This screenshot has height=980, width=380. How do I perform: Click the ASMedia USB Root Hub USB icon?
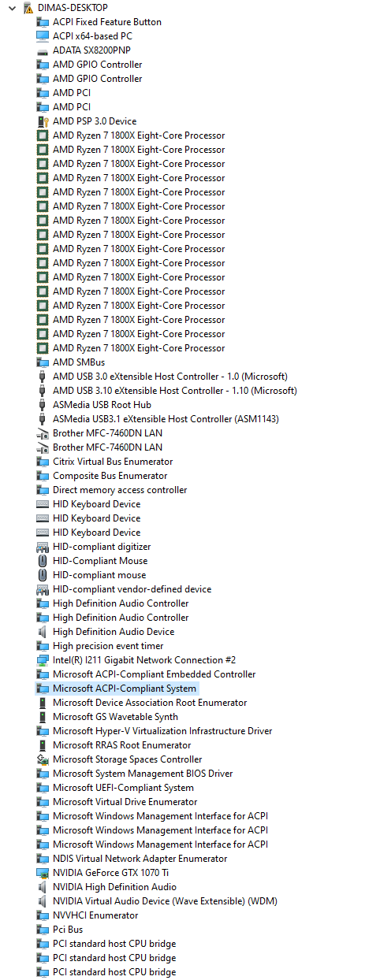pyautogui.click(x=43, y=405)
